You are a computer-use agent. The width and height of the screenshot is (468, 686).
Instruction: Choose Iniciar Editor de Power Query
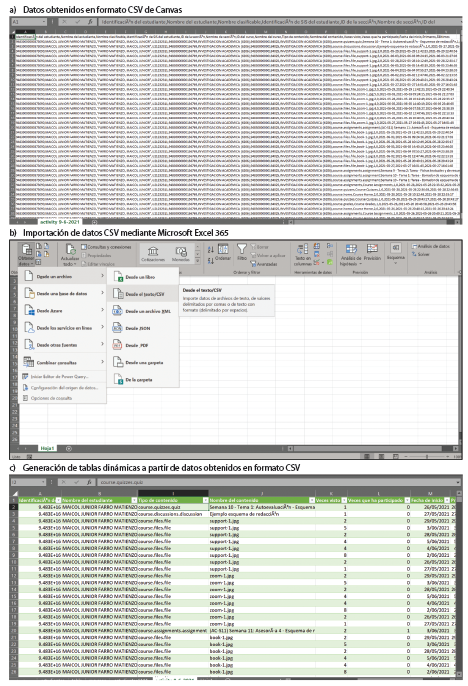pyautogui.click(x=60, y=376)
